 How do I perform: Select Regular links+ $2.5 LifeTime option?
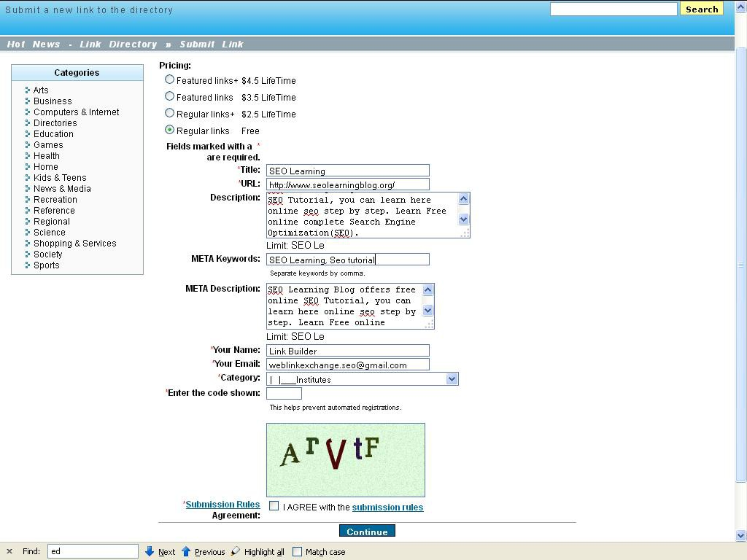(x=170, y=113)
